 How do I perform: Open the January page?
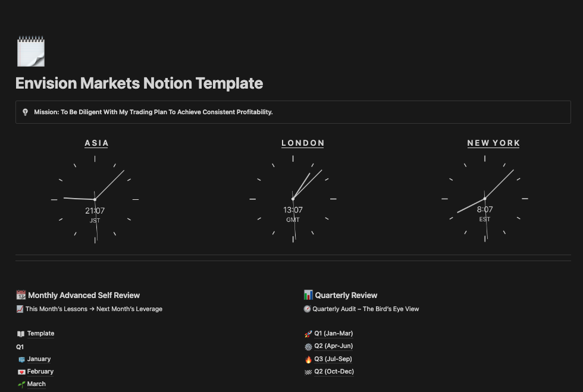[x=39, y=359]
